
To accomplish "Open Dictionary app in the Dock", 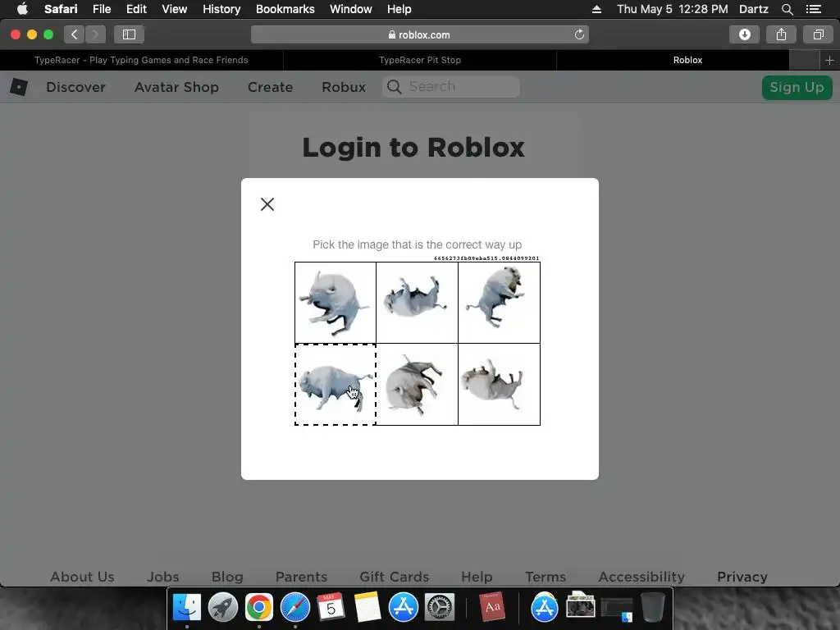I will point(492,607).
